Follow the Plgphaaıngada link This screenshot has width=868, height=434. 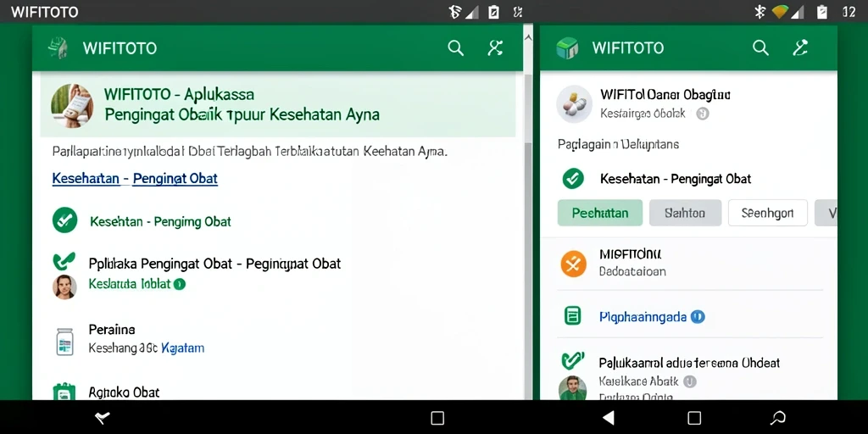click(x=643, y=317)
